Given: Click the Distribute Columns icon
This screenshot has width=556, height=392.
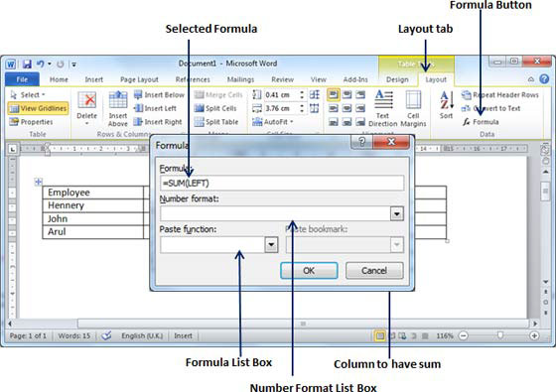Looking at the screenshot, I should [x=314, y=108].
